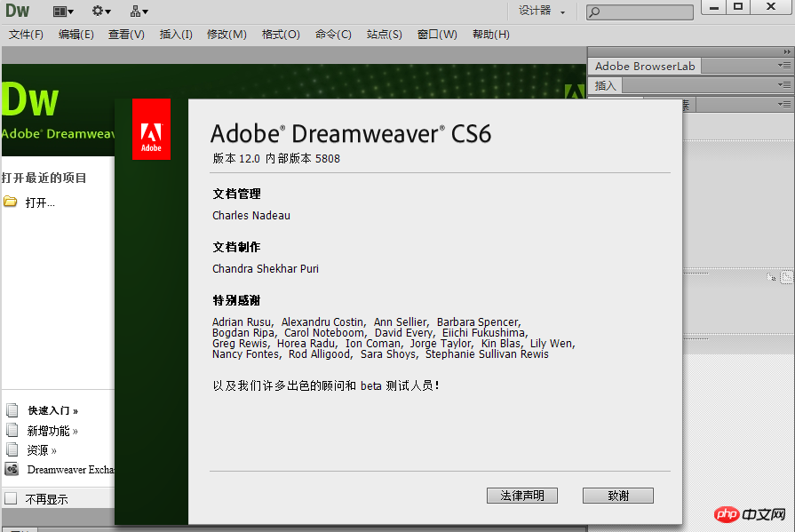Open the 命令(C) menu
The height and width of the screenshot is (532, 795).
tap(333, 35)
